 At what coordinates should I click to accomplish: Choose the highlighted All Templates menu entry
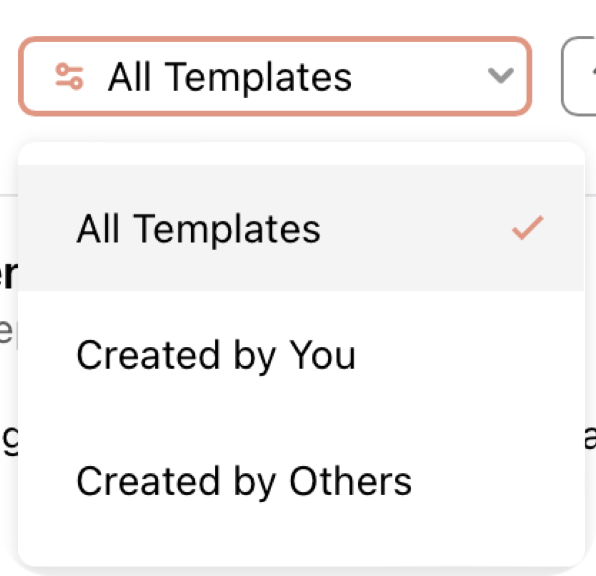300,228
